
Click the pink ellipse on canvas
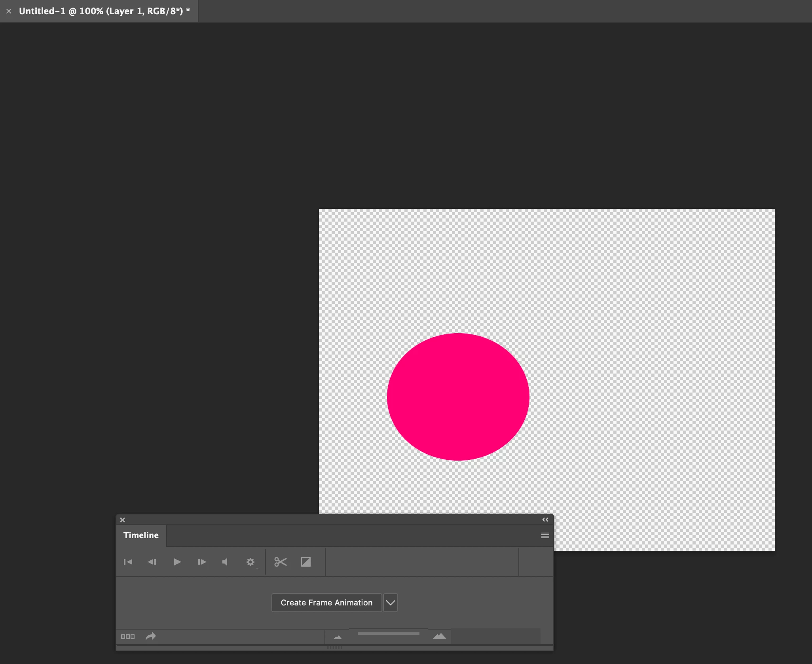tap(458, 397)
